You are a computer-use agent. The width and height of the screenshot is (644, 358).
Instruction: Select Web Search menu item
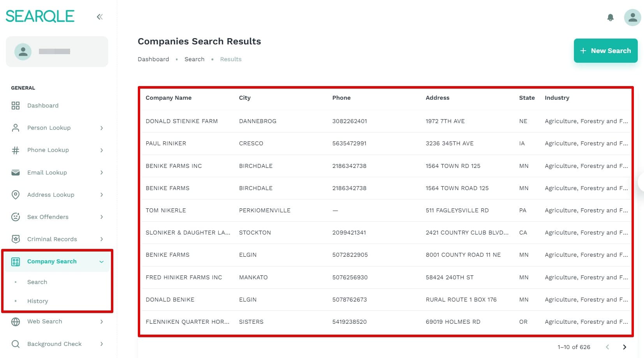tap(45, 321)
